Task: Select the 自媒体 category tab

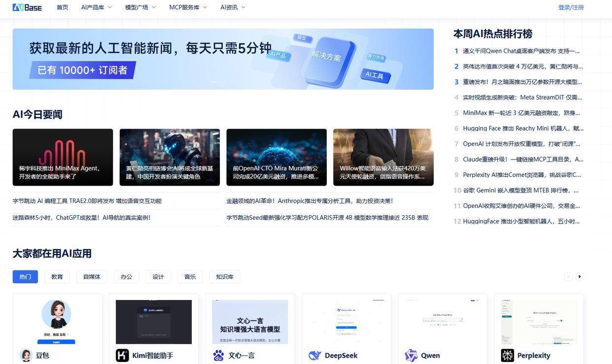Action: click(x=92, y=277)
